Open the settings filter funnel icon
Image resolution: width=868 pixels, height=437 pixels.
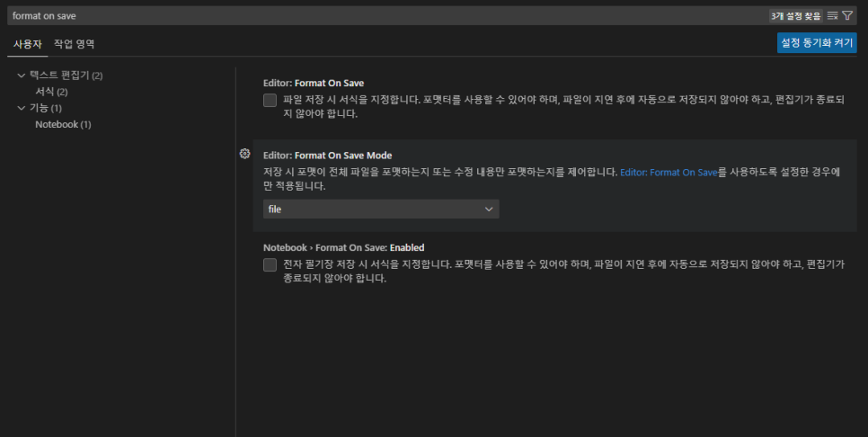pyautogui.click(x=847, y=15)
